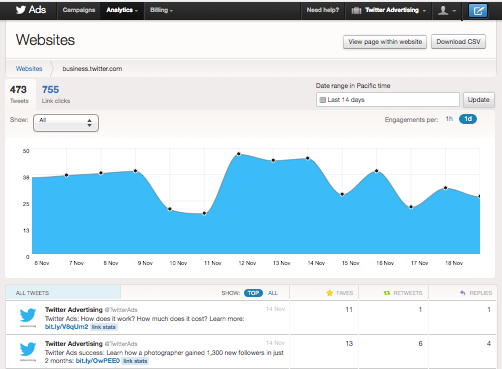
Task: Select the ALL TWEETS tab
Action: (x=63, y=293)
